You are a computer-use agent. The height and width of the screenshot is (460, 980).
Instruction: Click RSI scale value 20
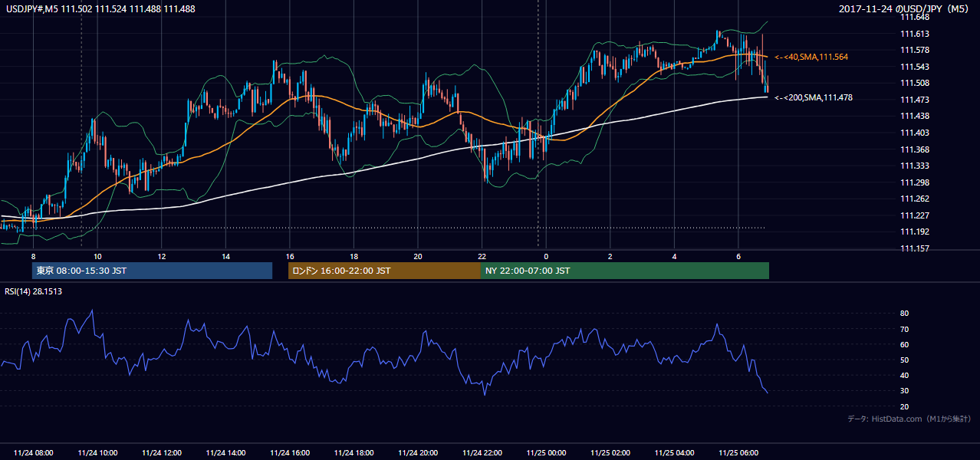point(905,406)
